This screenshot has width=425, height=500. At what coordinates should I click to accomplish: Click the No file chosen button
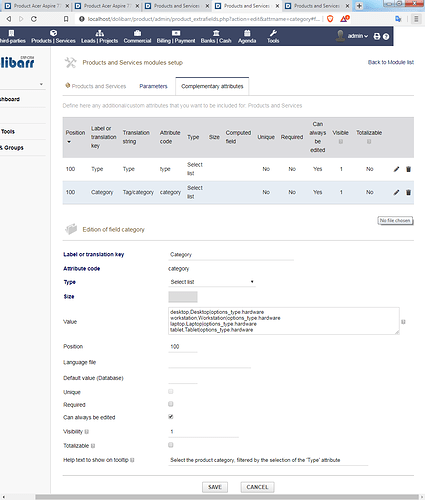tap(395, 221)
